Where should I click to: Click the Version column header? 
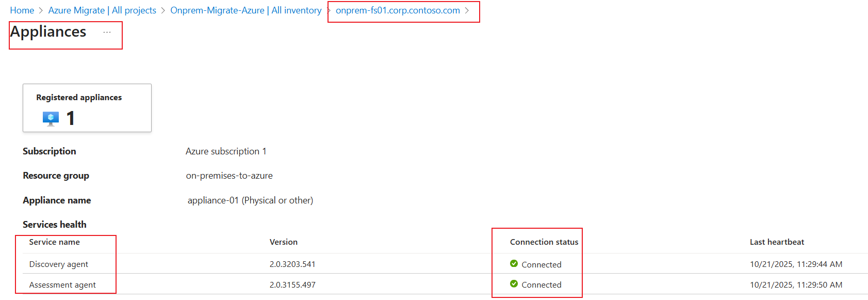[283, 242]
